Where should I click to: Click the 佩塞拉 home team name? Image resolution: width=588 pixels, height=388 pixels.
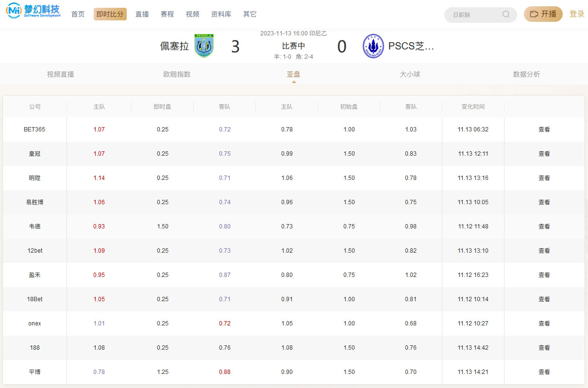tap(174, 46)
